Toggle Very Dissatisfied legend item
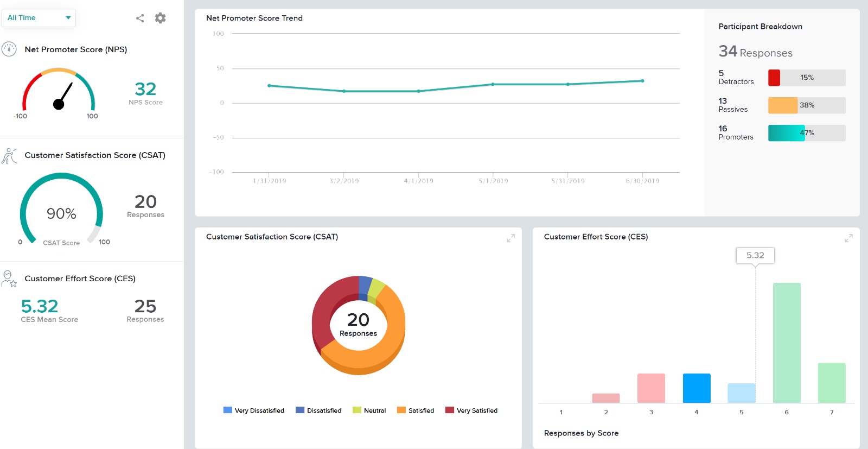The width and height of the screenshot is (868, 449). pos(253,410)
